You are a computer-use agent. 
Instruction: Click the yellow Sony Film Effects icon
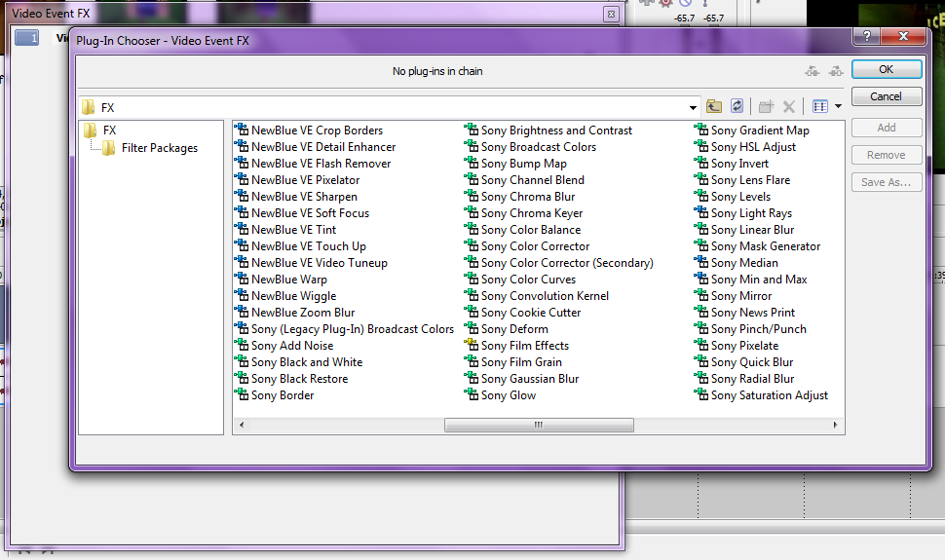(472, 345)
